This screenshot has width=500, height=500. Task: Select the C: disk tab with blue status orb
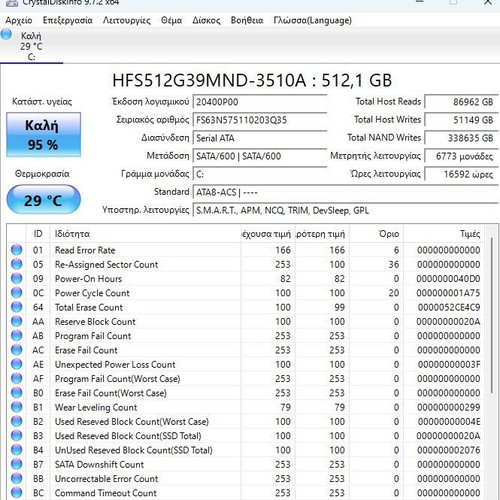31,46
